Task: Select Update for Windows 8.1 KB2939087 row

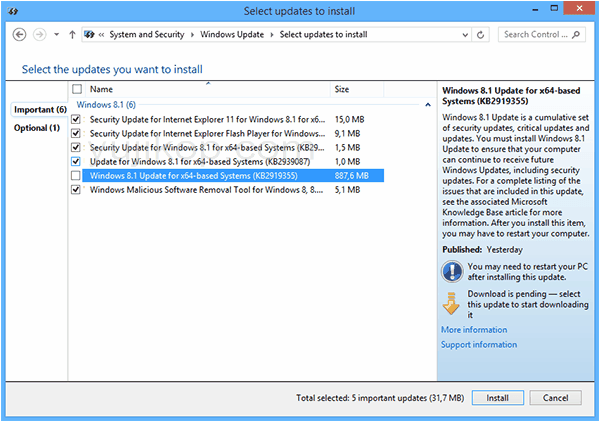Action: (x=233, y=161)
